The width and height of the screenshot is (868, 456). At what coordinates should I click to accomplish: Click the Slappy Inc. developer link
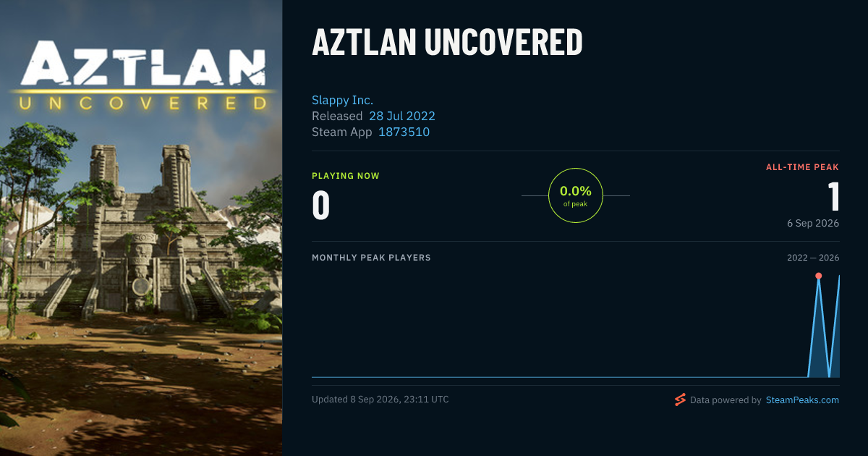pyautogui.click(x=342, y=100)
